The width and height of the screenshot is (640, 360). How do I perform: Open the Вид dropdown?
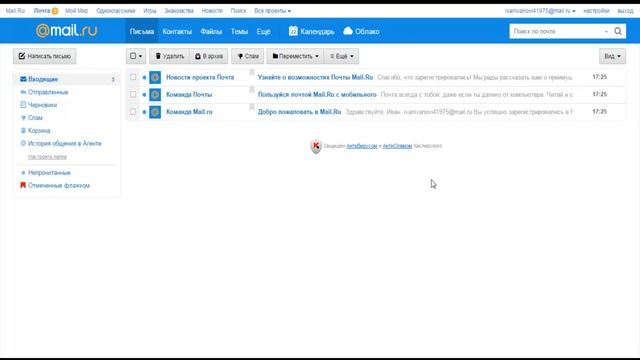(612, 56)
